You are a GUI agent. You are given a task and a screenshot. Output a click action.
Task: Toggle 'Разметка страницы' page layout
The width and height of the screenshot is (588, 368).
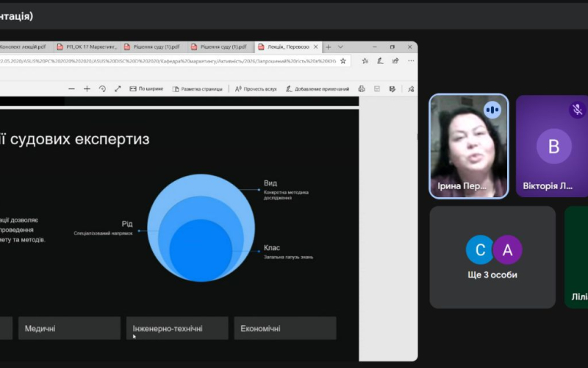pyautogui.click(x=197, y=89)
